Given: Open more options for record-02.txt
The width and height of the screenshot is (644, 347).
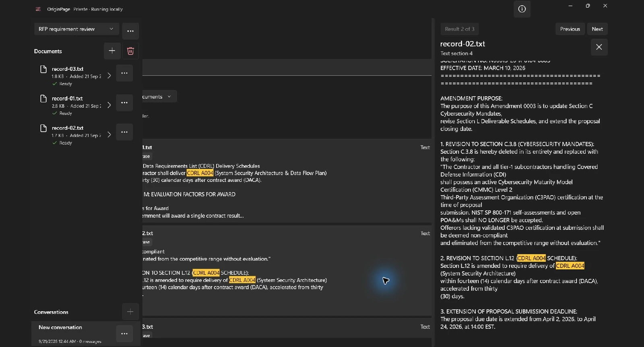Looking at the screenshot, I should [x=124, y=132].
